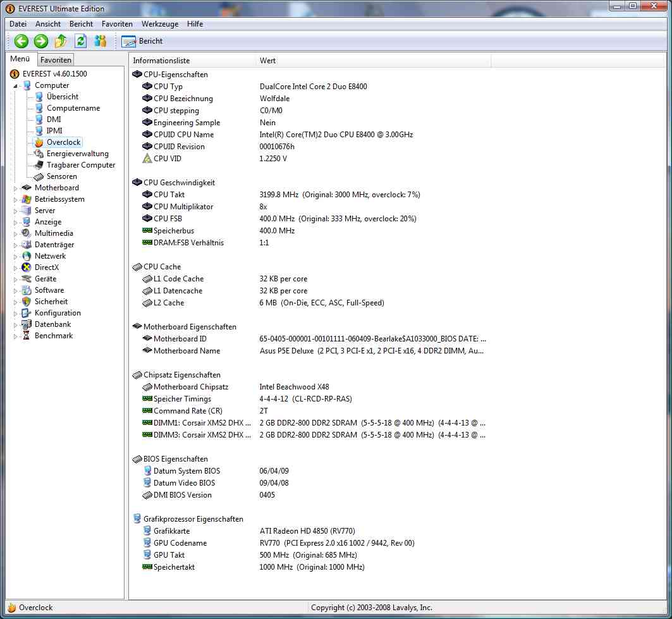Viewport: 672px width, 619px height.
Task: Open the Datei menu
Action: (18, 24)
